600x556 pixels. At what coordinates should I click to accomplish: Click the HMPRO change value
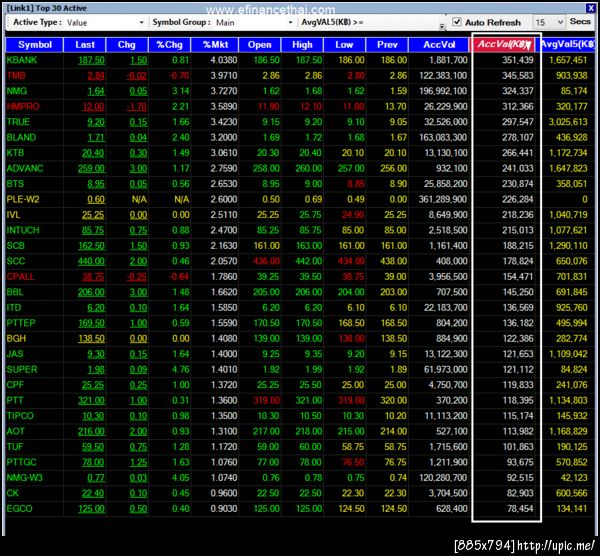coord(137,107)
